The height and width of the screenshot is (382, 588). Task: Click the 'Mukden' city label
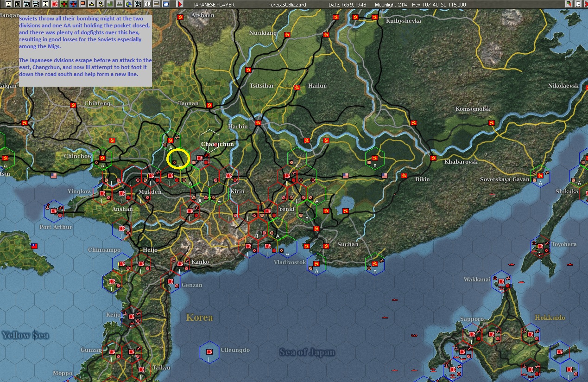point(151,192)
